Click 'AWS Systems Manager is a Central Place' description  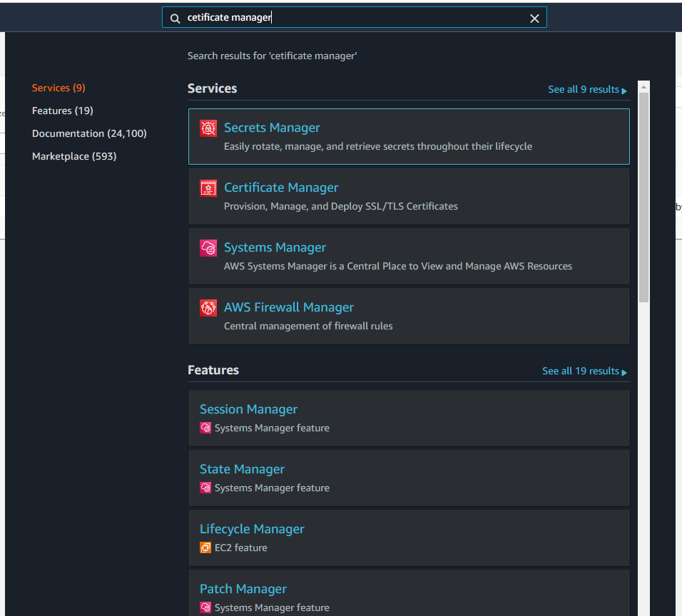pos(398,266)
